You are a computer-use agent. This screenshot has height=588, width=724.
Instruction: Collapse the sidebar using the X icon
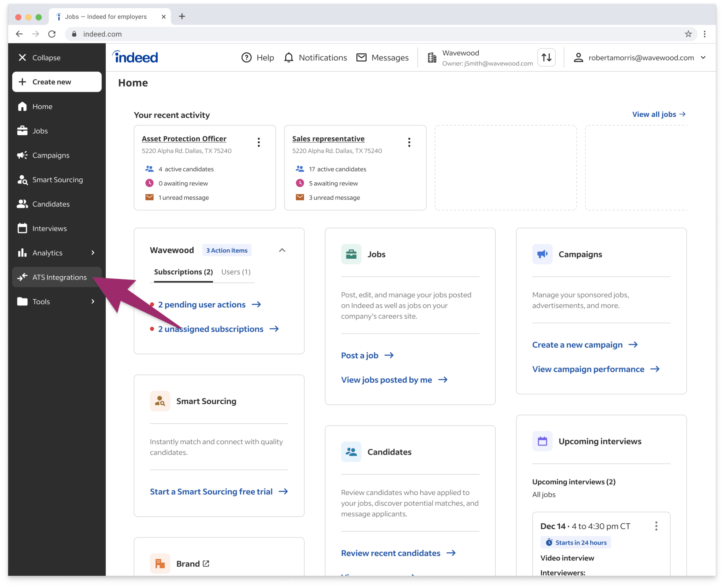pyautogui.click(x=22, y=58)
